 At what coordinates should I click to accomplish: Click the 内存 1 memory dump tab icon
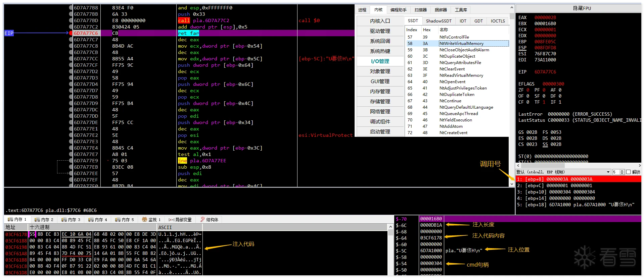(x=10, y=220)
